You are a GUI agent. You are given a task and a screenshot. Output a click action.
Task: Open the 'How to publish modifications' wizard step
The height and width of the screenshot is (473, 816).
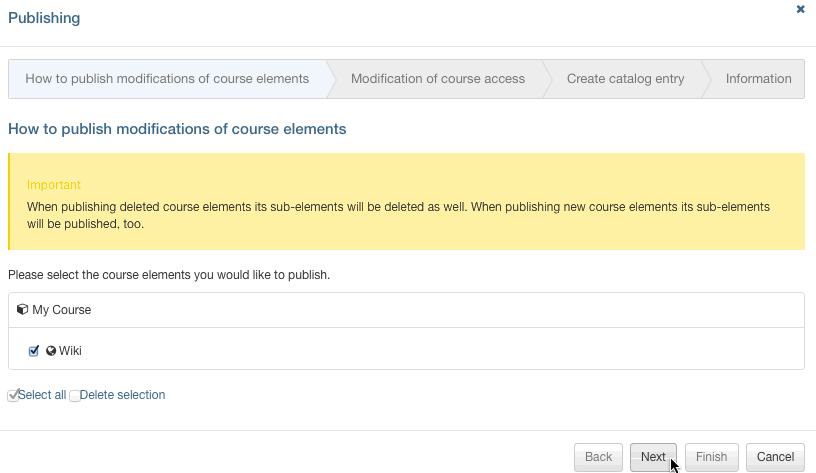pos(167,79)
